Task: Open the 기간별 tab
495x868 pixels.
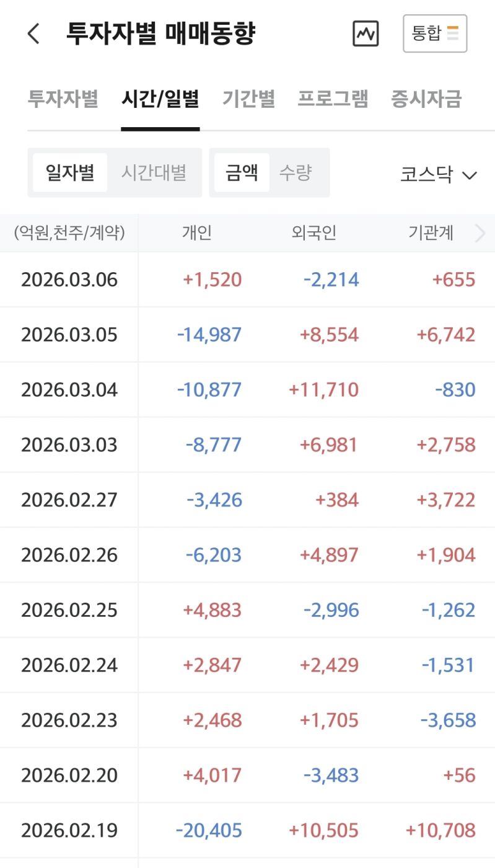Action: 248,99
